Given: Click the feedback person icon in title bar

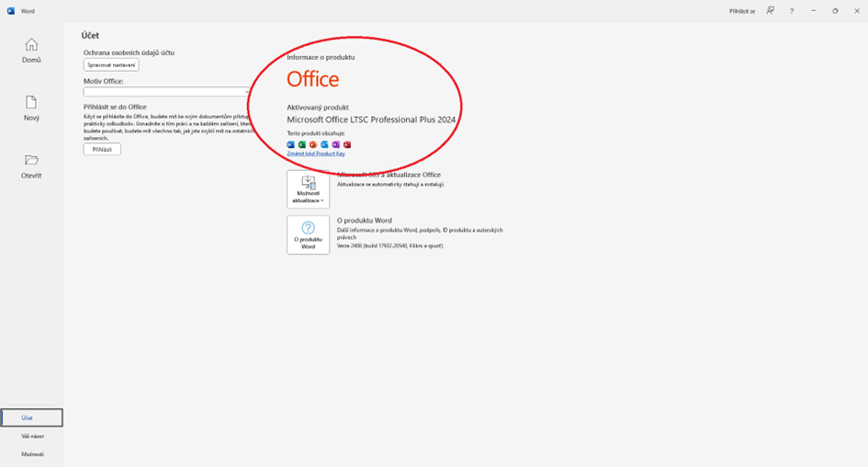Looking at the screenshot, I should (x=770, y=11).
